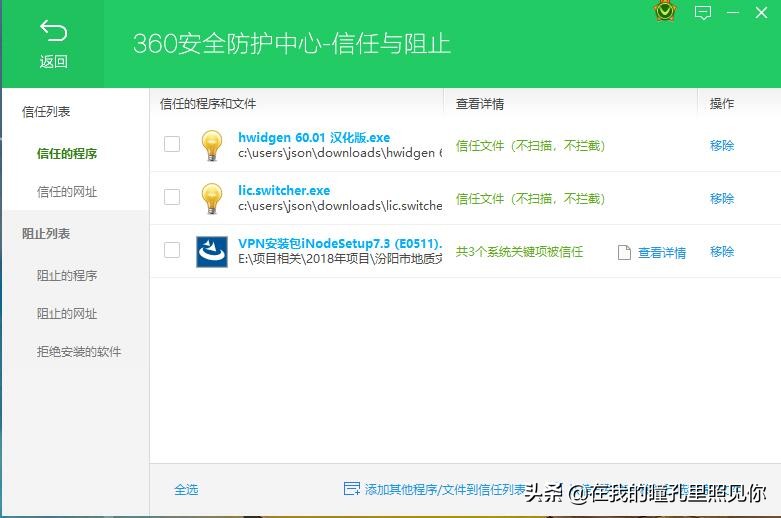Image resolution: width=781 pixels, height=518 pixels.
Task: Click 全选 to select all entries
Action: pos(186,490)
